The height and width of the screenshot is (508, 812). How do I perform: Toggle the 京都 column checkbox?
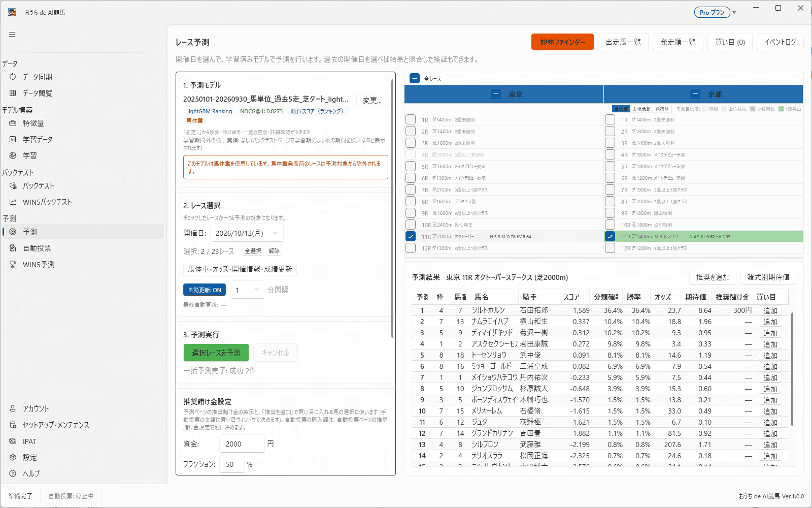696,94
